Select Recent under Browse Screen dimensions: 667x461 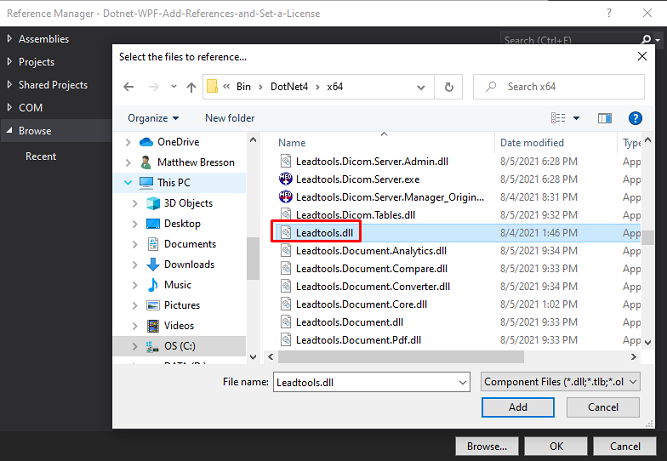click(40, 157)
